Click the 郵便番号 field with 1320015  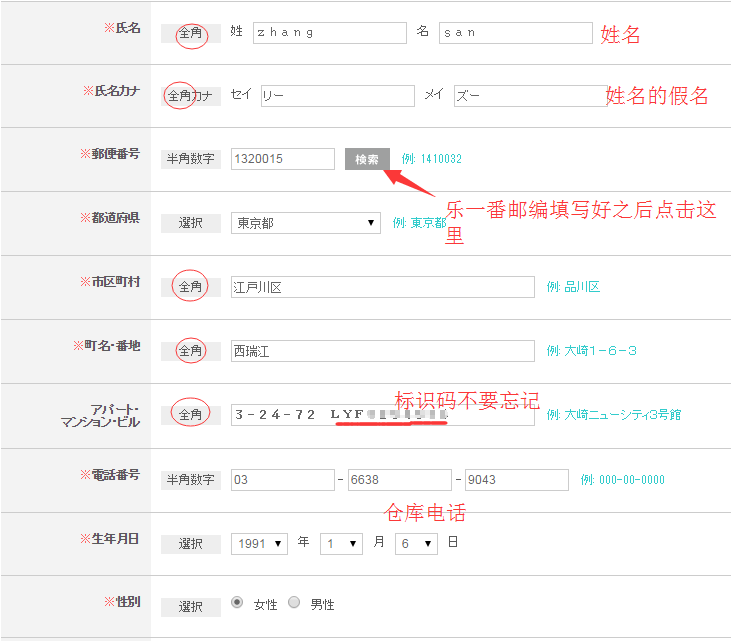coord(282,159)
